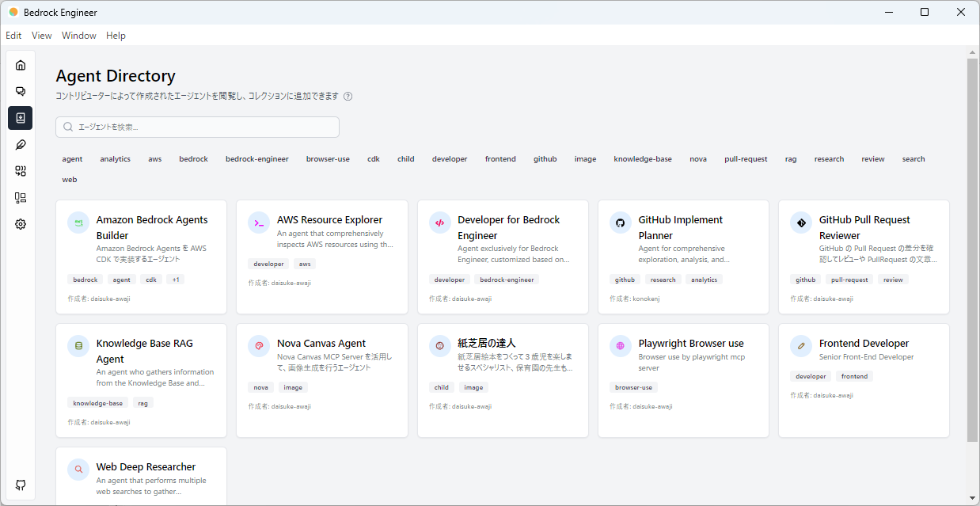Viewport: 980px width, 506px height.
Task: Open GitHub Implement Planner card title
Action: pos(681,227)
